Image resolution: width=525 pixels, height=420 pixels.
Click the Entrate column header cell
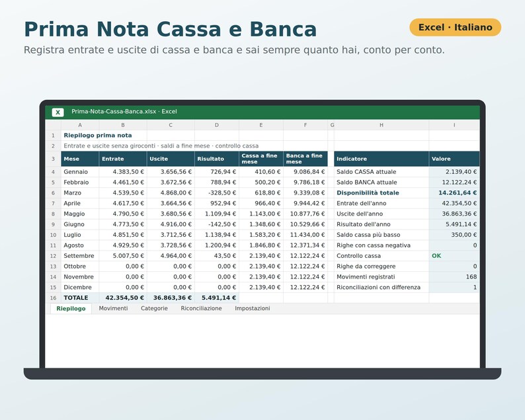pos(123,159)
